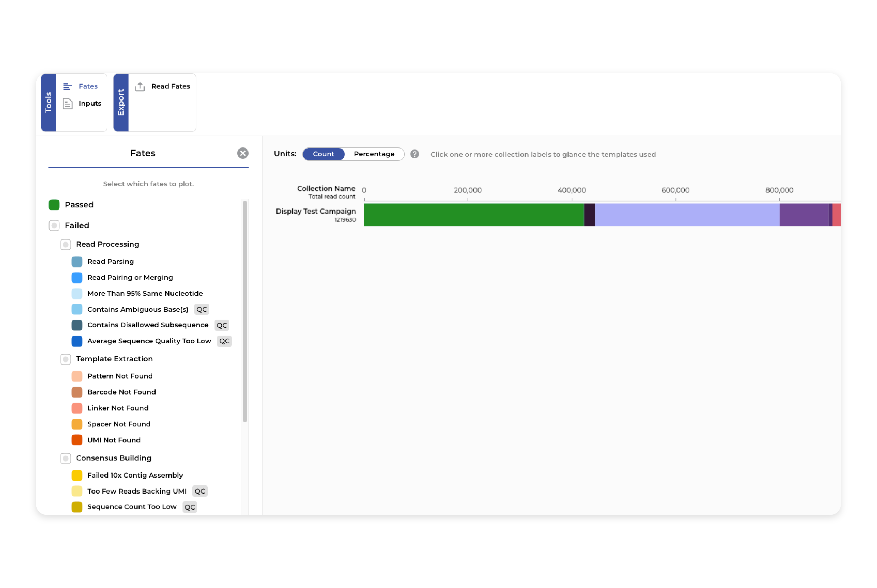Screen dimensions: 877x588
Task: Click the 'Read Parsing' label
Action: coord(111,261)
